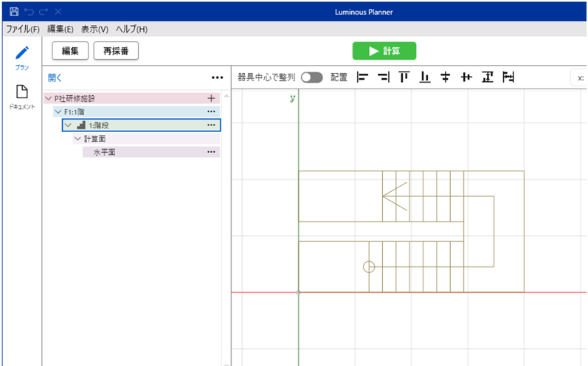Open more options for 1:階段 row

click(x=211, y=125)
